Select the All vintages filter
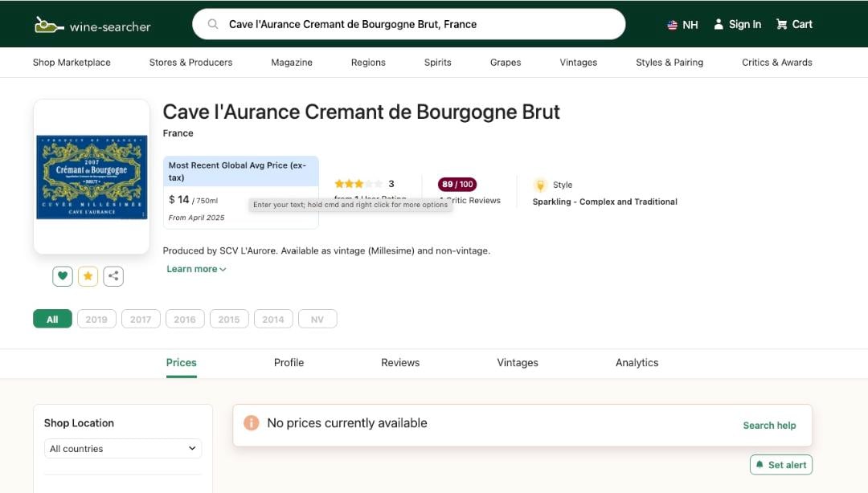 (52, 320)
